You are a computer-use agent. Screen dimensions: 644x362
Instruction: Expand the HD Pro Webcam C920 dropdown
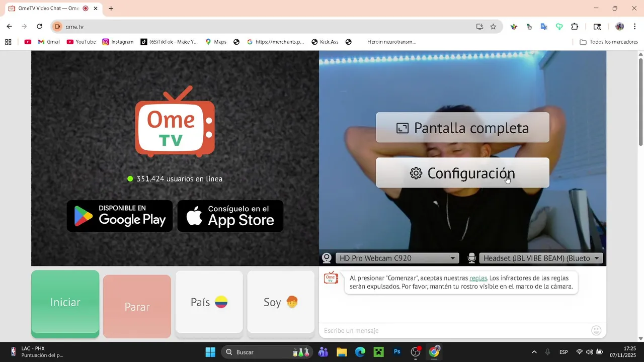pyautogui.click(x=397, y=258)
